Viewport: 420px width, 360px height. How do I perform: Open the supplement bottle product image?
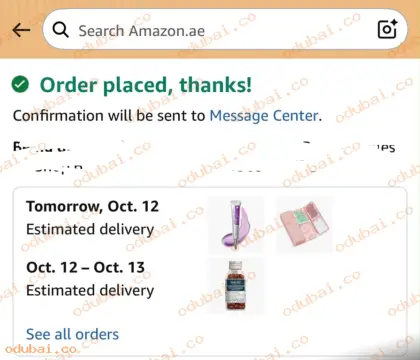click(236, 286)
